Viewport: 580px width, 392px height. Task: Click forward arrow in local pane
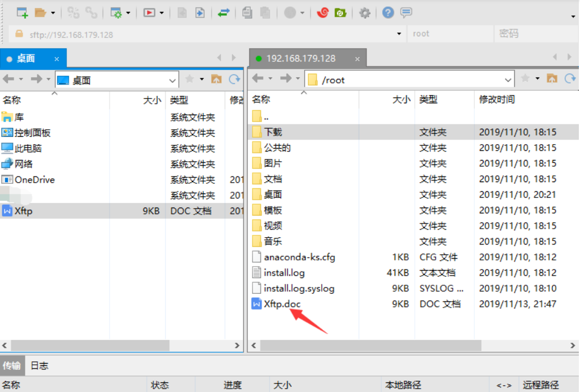pyautogui.click(x=36, y=79)
